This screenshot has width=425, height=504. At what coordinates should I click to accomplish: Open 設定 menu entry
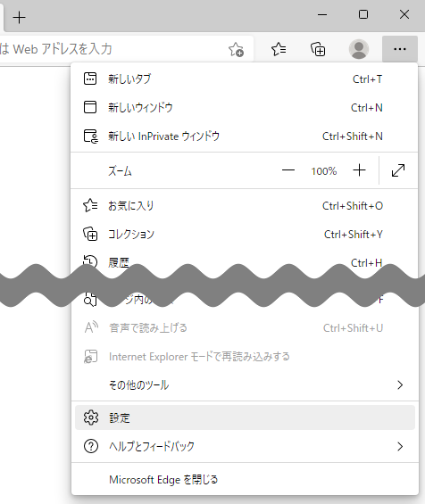(245, 417)
